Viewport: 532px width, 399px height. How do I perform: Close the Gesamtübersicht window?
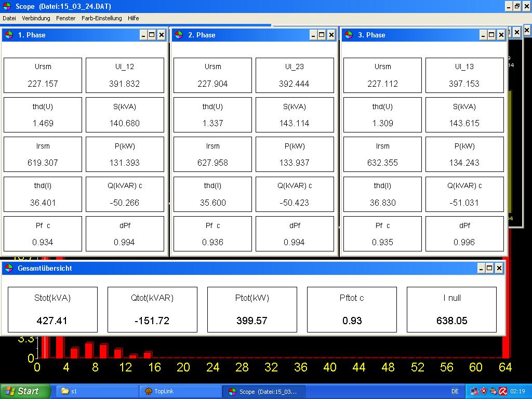pos(499,269)
